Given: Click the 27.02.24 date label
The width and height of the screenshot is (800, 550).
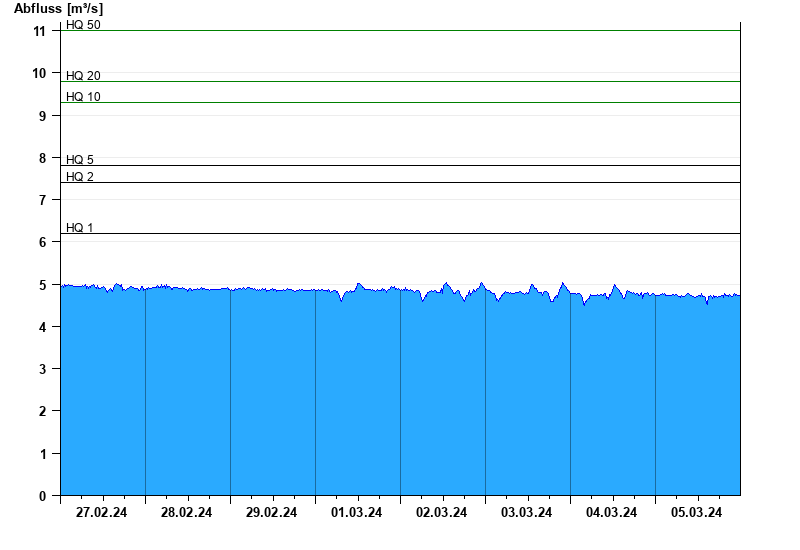Looking at the screenshot, I should (102, 512).
